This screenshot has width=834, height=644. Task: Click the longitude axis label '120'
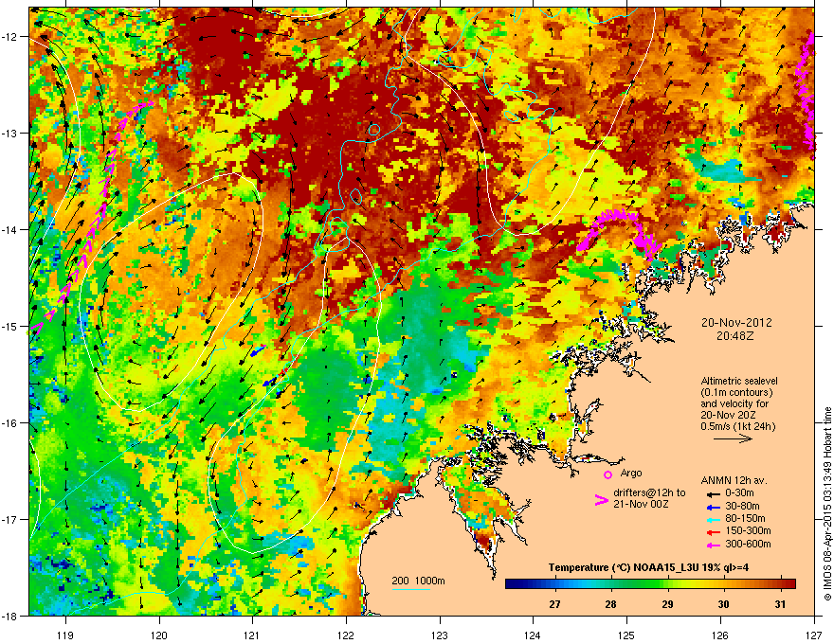(159, 635)
